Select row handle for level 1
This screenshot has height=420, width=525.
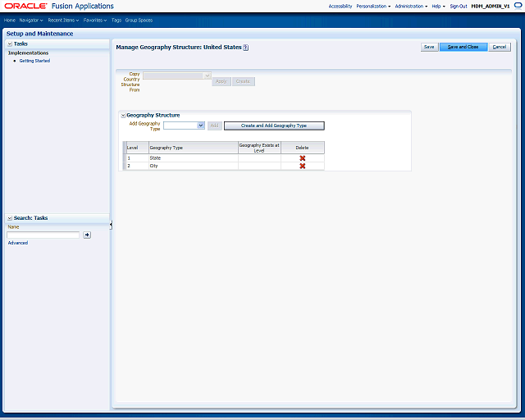125,158
